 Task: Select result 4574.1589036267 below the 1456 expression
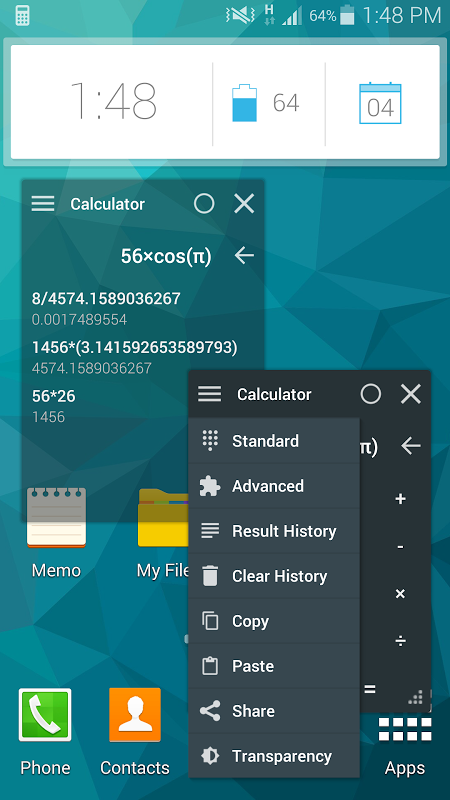click(x=92, y=368)
